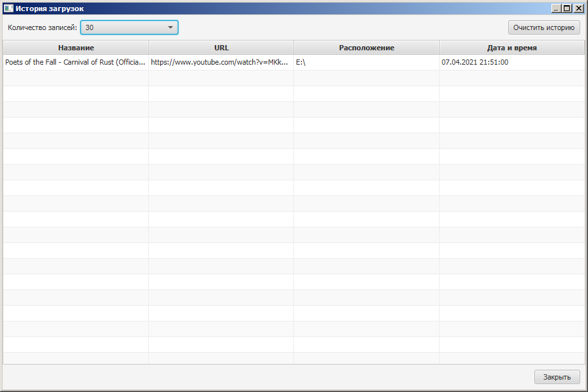
Task: Click the Очистить историю button
Action: click(544, 27)
